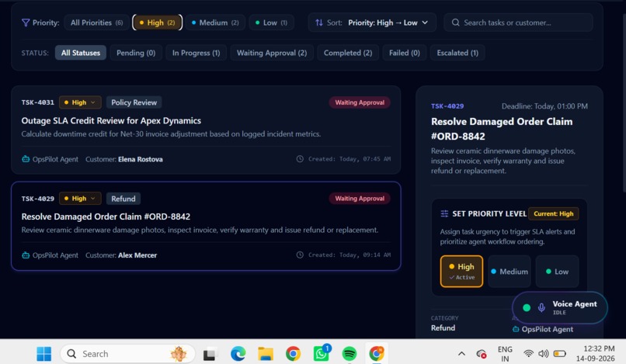The width and height of the screenshot is (626, 364).
Task: Open the Windows Start menu
Action: coord(44,354)
